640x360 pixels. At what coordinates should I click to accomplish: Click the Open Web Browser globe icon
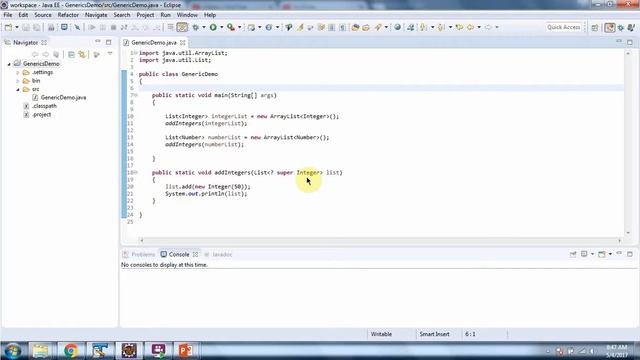coord(397,27)
